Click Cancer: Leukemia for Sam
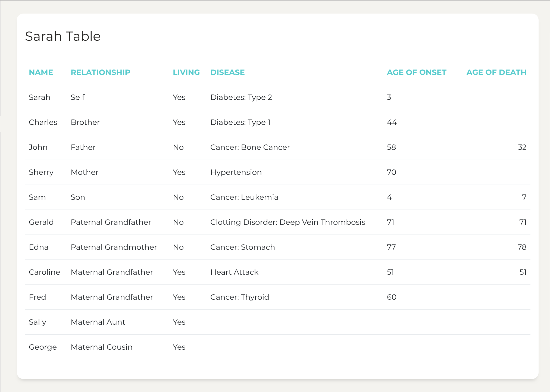This screenshot has height=392, width=550. click(x=244, y=197)
